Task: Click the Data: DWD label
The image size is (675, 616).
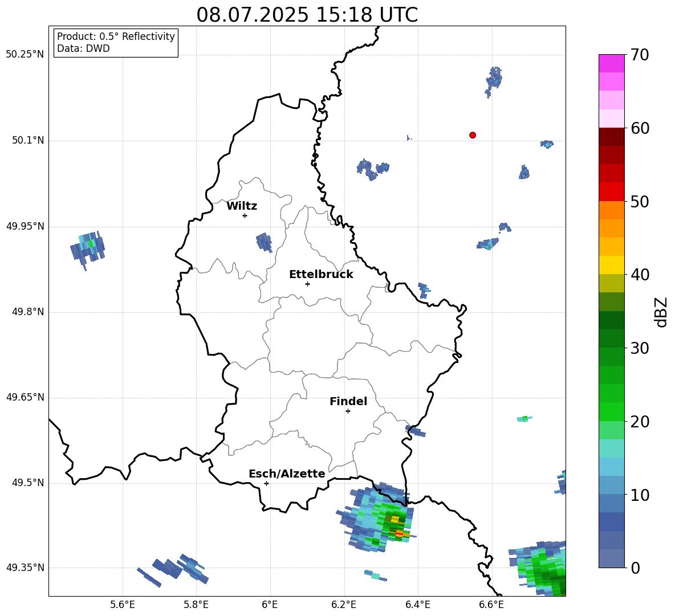Action: (83, 48)
